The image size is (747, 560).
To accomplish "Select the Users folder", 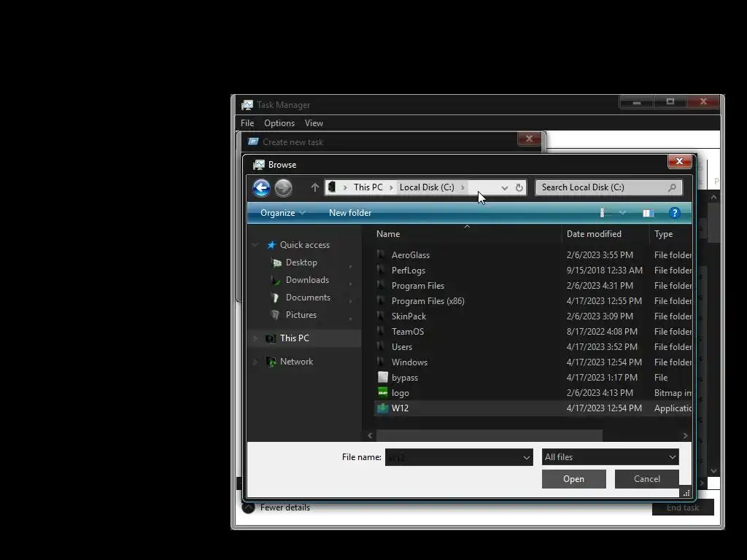I will (x=533, y=347).
